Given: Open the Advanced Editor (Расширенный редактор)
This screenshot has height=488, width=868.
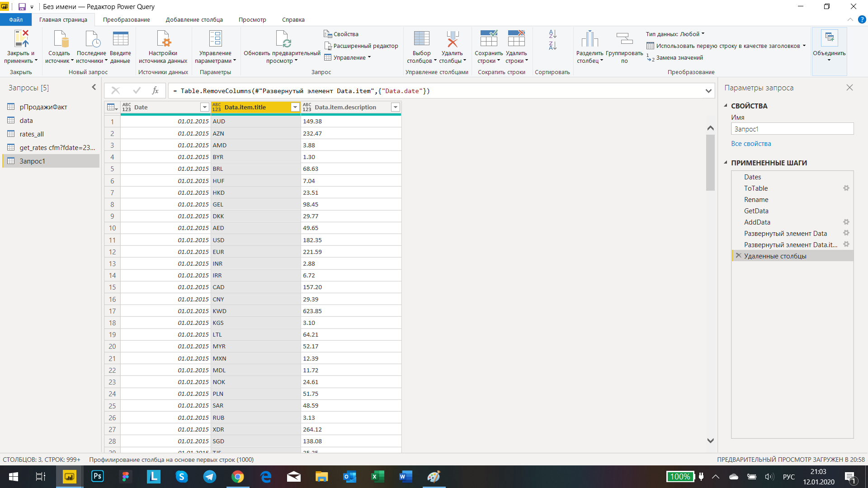Looking at the screenshot, I should coord(361,46).
